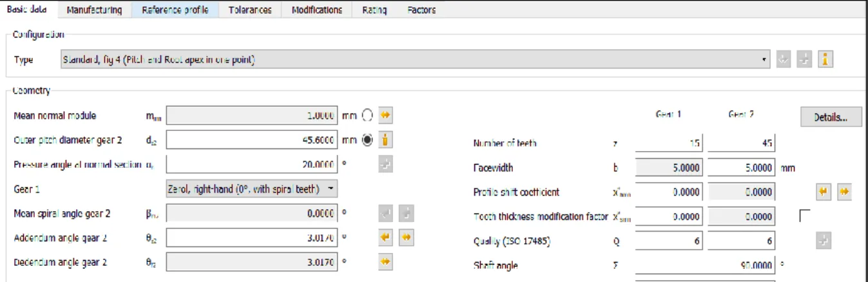
Task: Edit Quality value for Gear 1
Action: [669, 241]
